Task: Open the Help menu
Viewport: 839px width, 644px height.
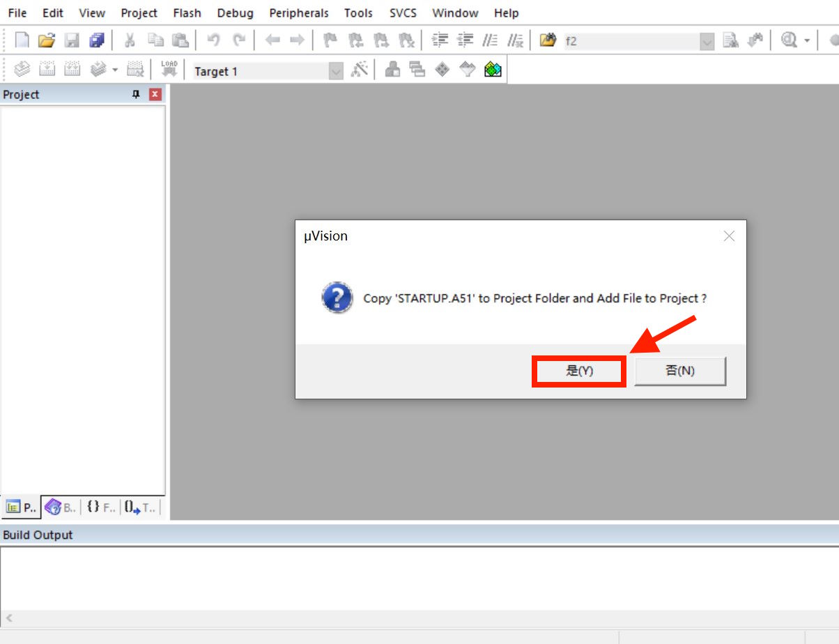Action: [506, 13]
